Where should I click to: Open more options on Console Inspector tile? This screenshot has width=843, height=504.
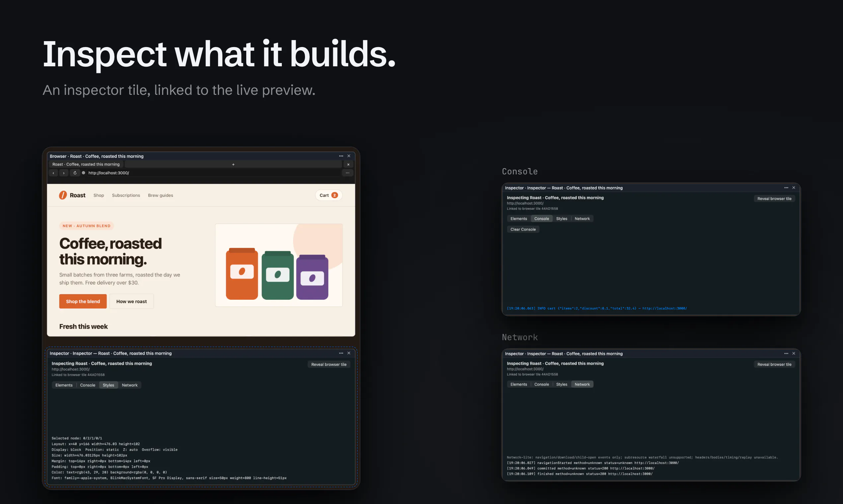click(x=786, y=187)
